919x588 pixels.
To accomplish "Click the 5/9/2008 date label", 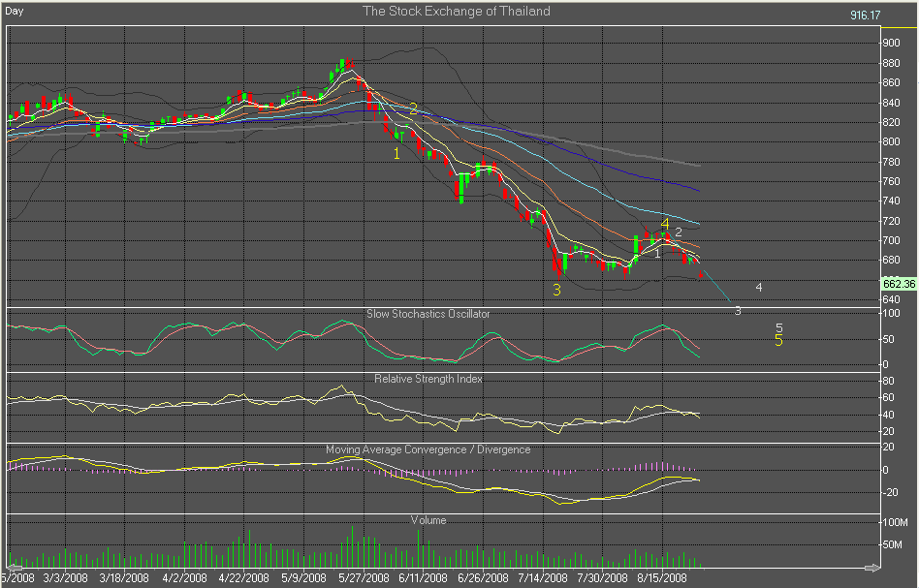I will click(x=303, y=578).
